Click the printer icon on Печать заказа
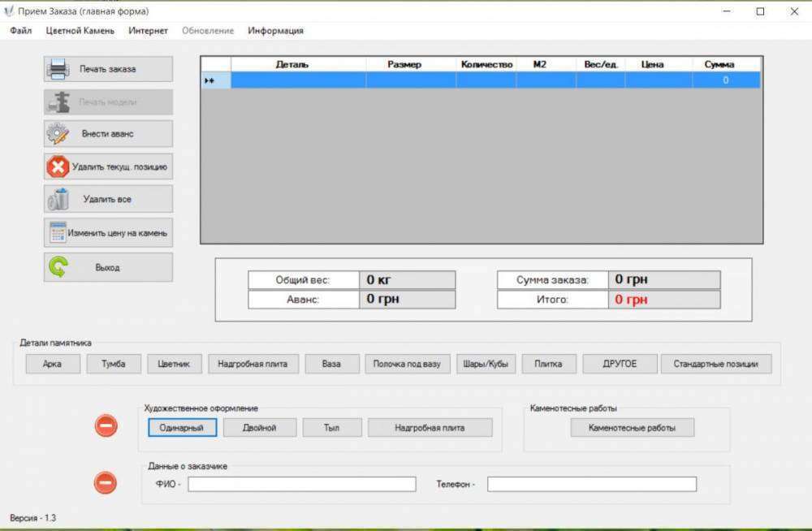The height and width of the screenshot is (531, 812). (x=58, y=69)
